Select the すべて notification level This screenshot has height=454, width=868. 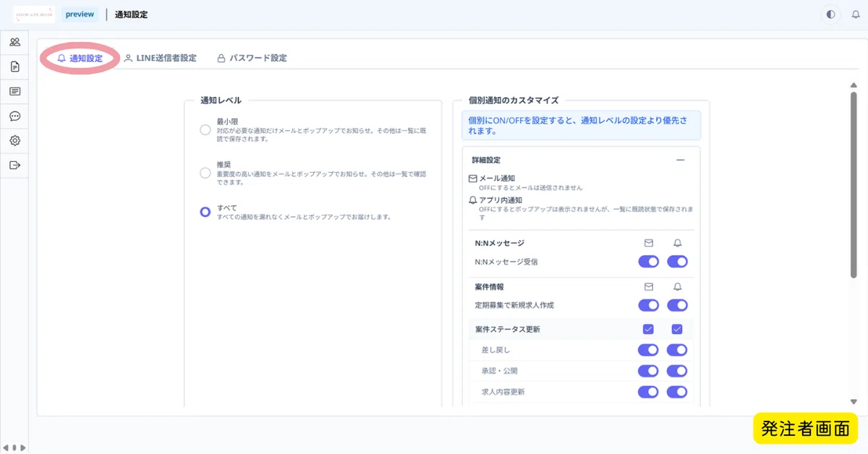(205, 212)
